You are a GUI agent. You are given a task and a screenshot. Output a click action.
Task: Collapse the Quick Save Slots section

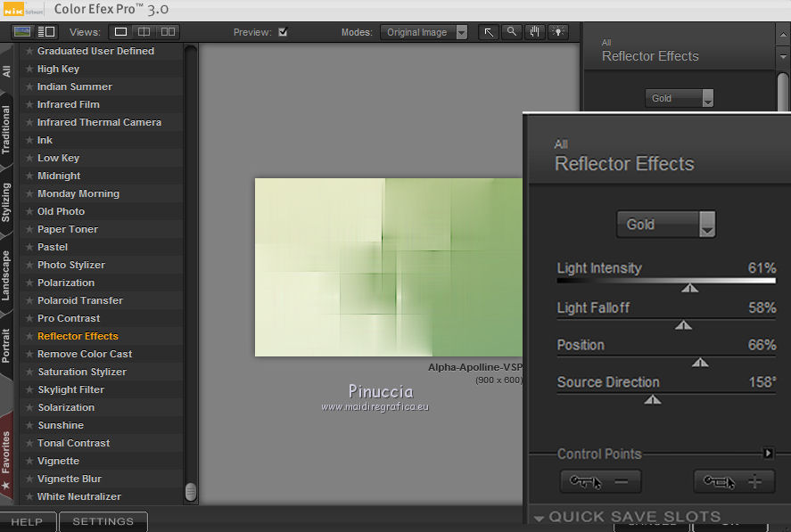click(x=539, y=518)
